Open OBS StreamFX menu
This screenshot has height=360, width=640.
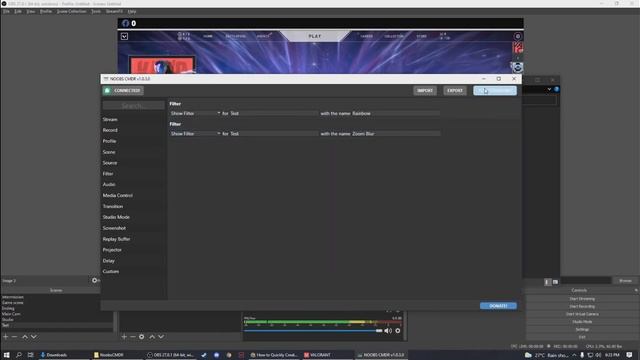tap(114, 11)
